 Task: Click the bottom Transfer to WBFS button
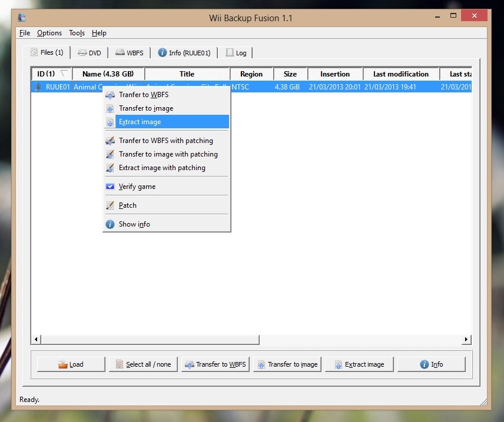(x=215, y=364)
